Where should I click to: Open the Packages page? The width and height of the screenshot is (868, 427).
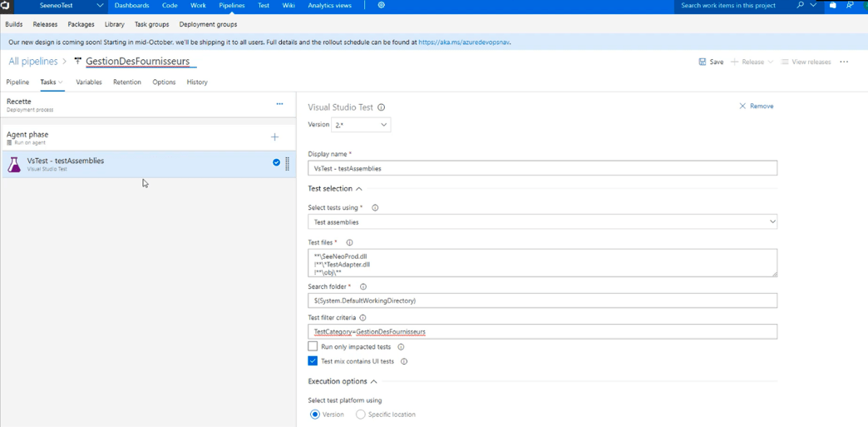[81, 24]
